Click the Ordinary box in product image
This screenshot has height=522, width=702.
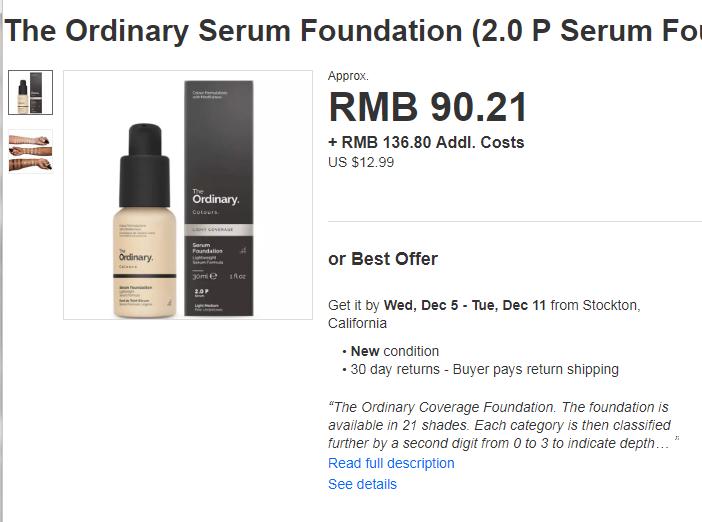pos(219,198)
